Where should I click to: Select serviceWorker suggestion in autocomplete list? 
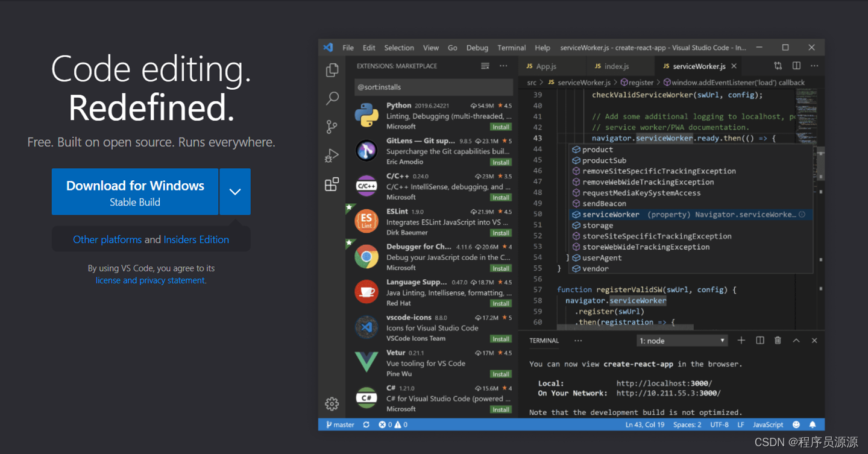coord(691,215)
